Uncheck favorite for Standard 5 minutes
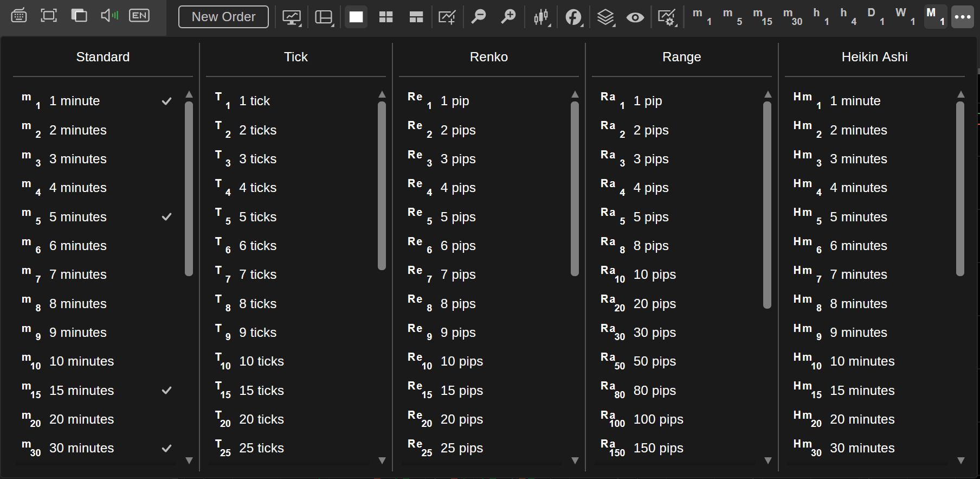This screenshot has height=479, width=980. (167, 217)
